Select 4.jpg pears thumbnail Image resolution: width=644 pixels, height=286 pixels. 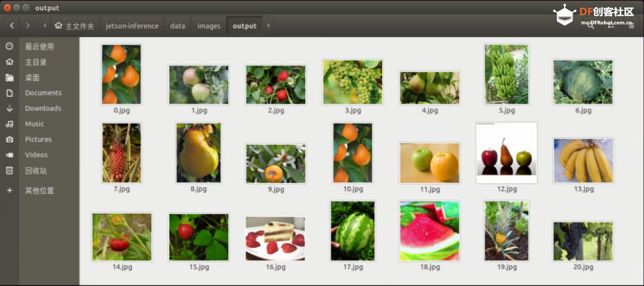coord(429,88)
